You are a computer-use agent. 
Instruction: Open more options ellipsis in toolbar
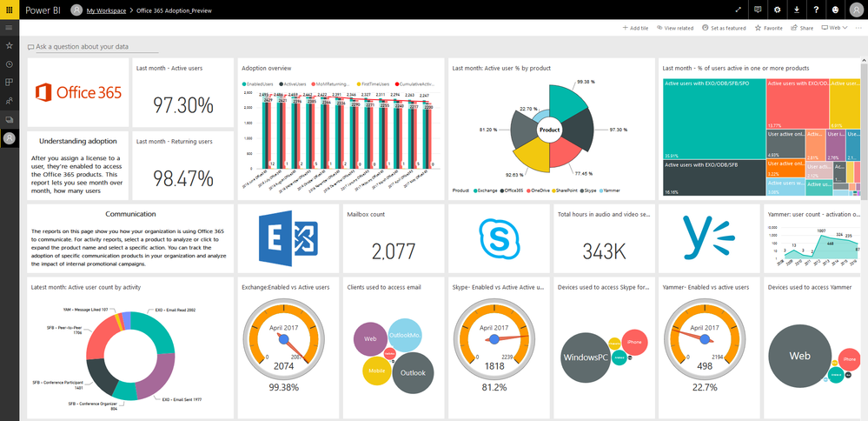pyautogui.click(x=858, y=28)
